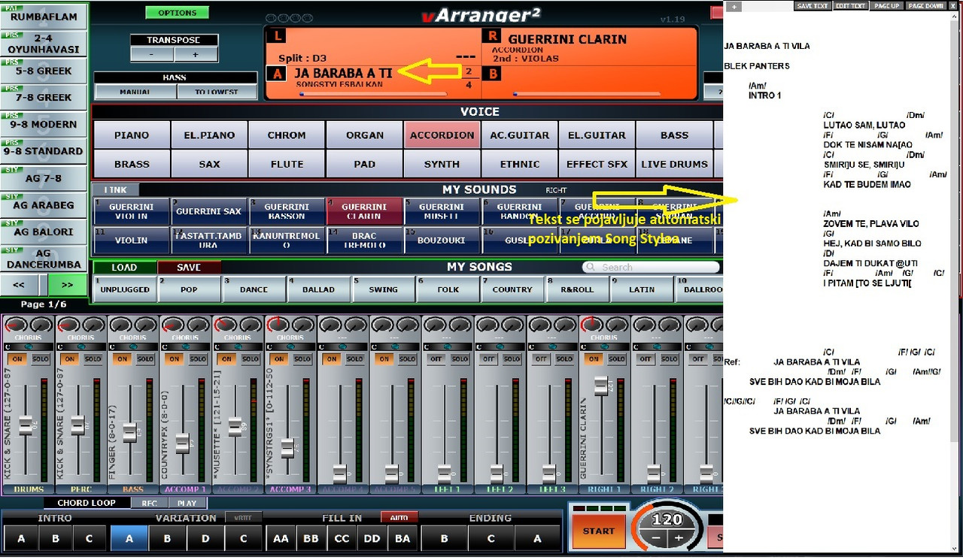Load sound GUERRINI CLARIN
This screenshot has width=963, height=560.
pos(363,211)
